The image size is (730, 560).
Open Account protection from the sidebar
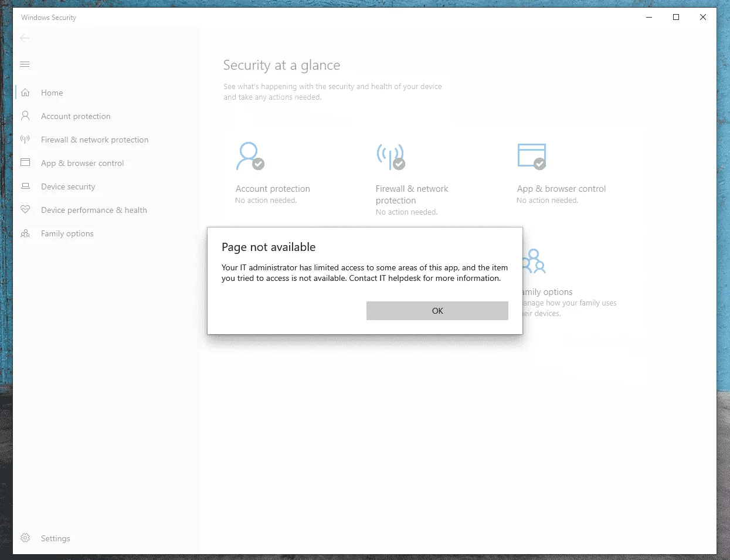point(76,116)
